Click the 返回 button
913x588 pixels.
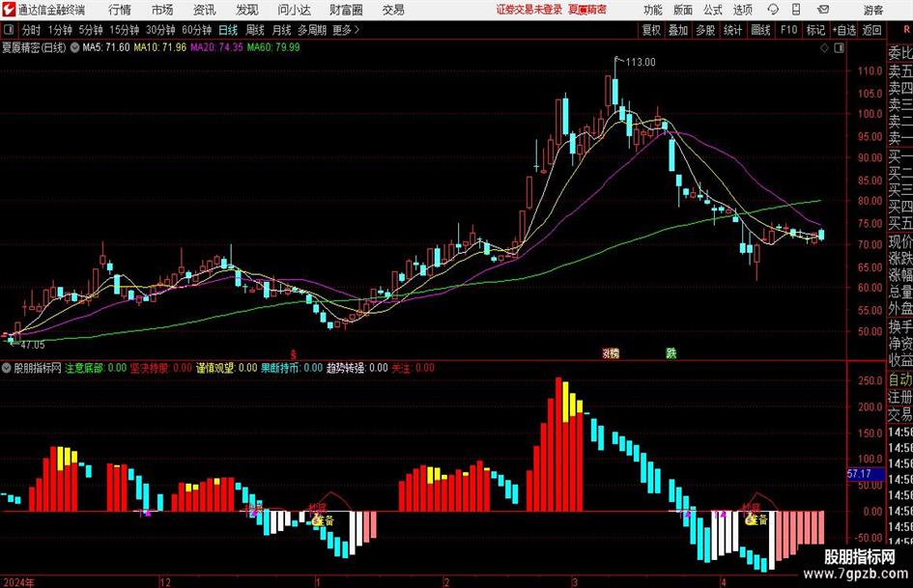pos(871,30)
